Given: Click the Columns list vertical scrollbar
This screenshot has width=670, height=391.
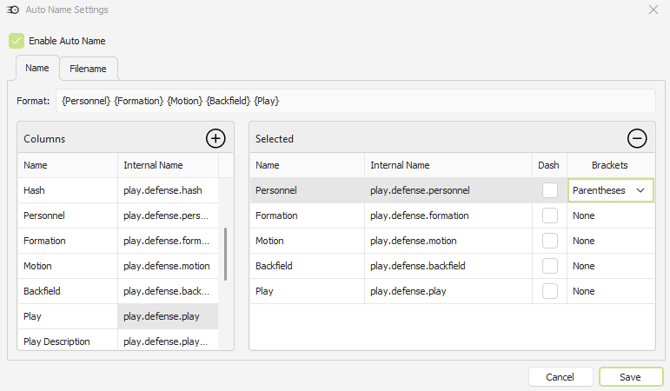Looking at the screenshot, I should [x=225, y=254].
